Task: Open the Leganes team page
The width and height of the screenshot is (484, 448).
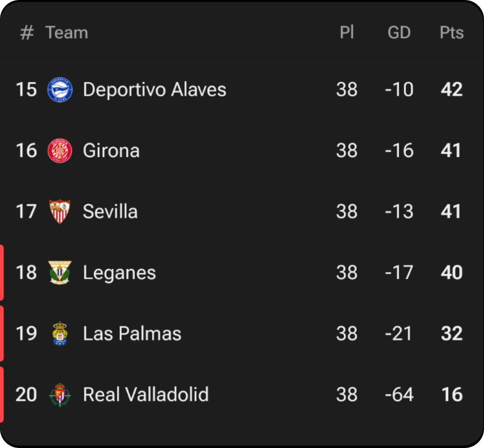Action: [119, 273]
